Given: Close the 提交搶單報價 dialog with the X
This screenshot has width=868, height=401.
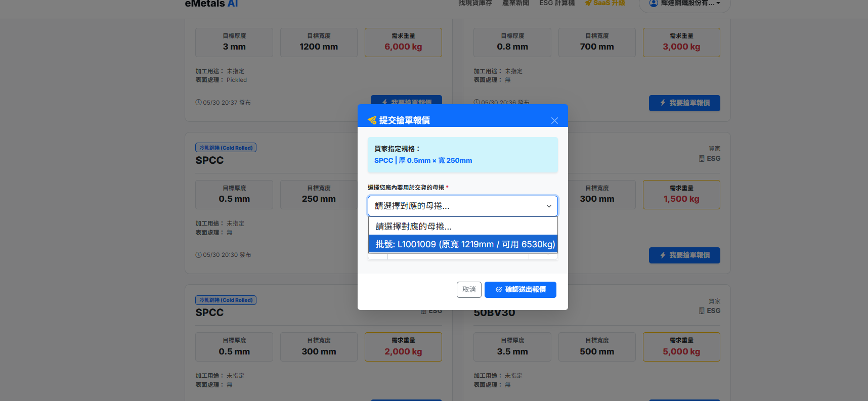Looking at the screenshot, I should 554,120.
